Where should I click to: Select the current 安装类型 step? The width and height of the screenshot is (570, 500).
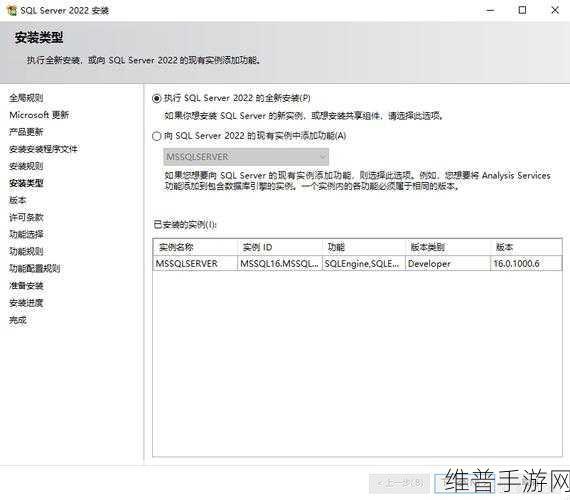(x=26, y=183)
